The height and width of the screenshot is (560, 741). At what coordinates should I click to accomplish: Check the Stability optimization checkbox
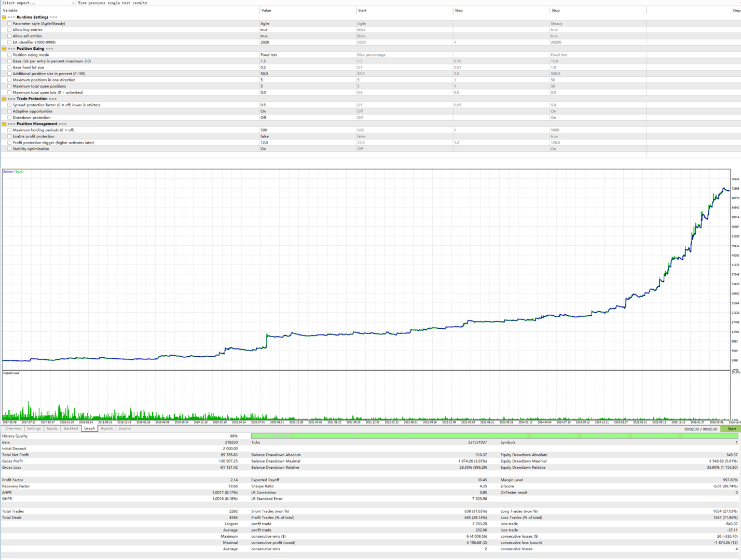(x=9, y=149)
